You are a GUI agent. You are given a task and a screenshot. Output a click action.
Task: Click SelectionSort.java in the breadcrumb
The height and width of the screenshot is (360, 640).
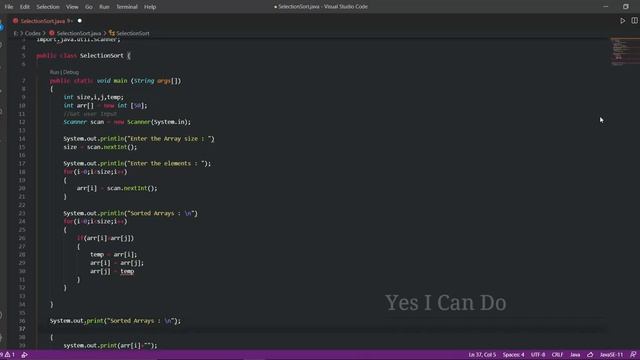[x=79, y=33]
